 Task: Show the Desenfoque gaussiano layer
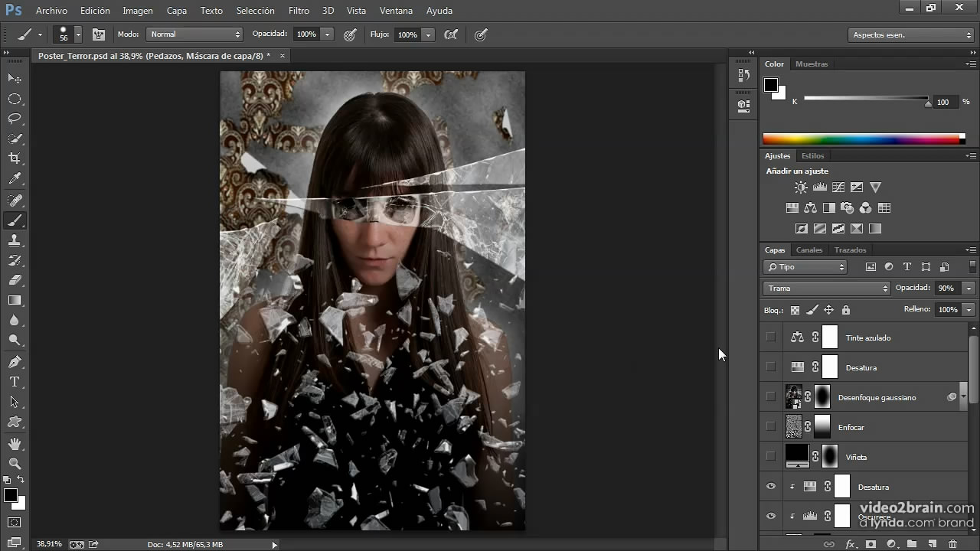click(771, 396)
